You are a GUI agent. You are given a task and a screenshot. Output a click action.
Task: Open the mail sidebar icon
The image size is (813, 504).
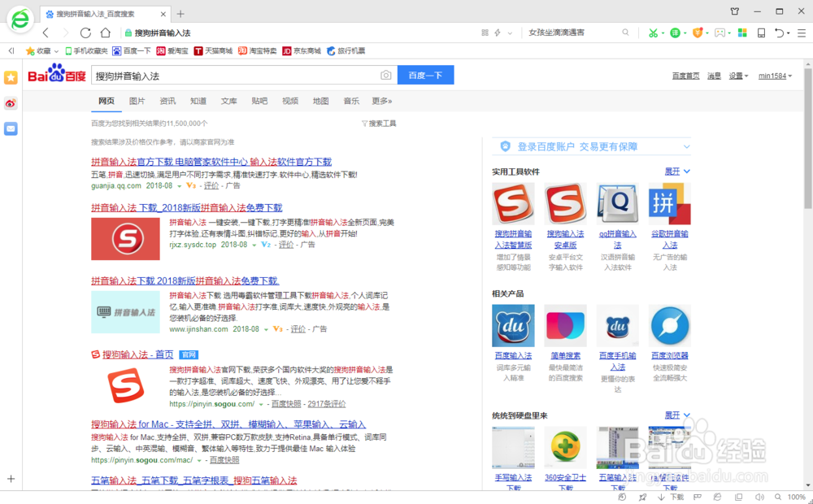tap(11, 128)
